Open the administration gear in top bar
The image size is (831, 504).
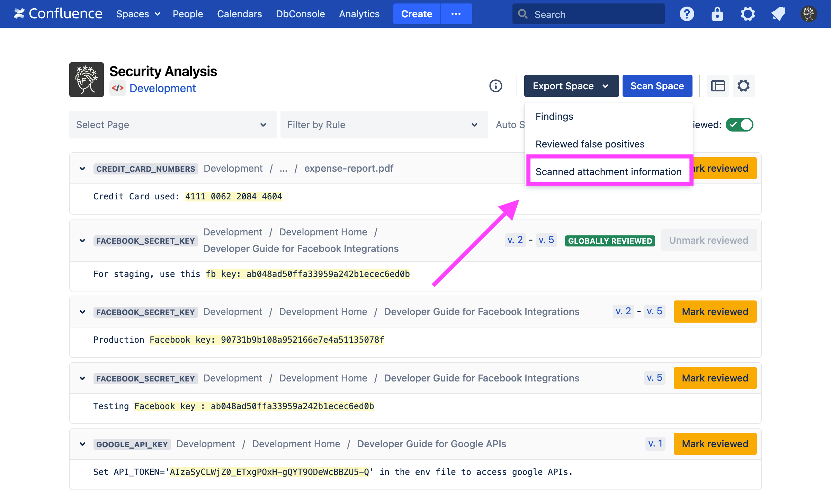(x=748, y=14)
